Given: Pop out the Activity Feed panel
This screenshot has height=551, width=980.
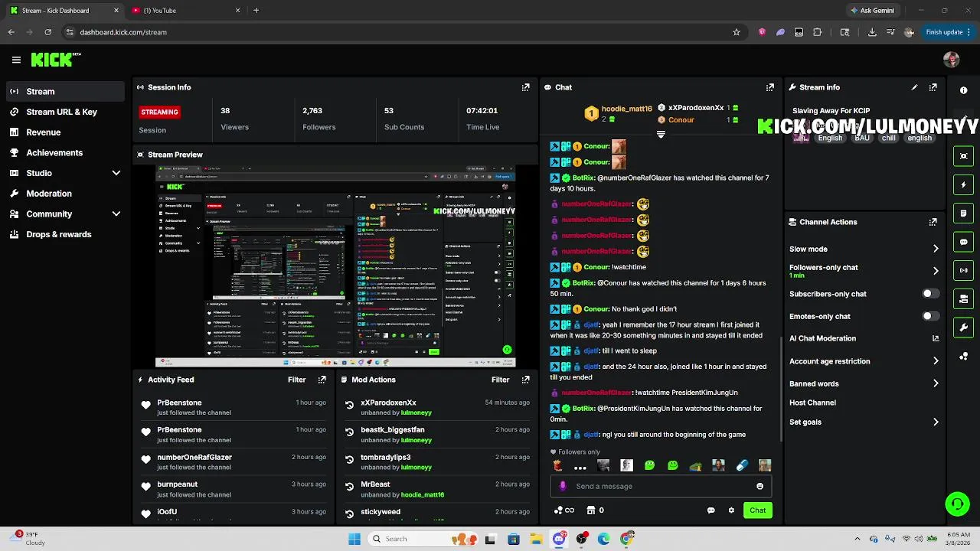Looking at the screenshot, I should [x=322, y=380].
